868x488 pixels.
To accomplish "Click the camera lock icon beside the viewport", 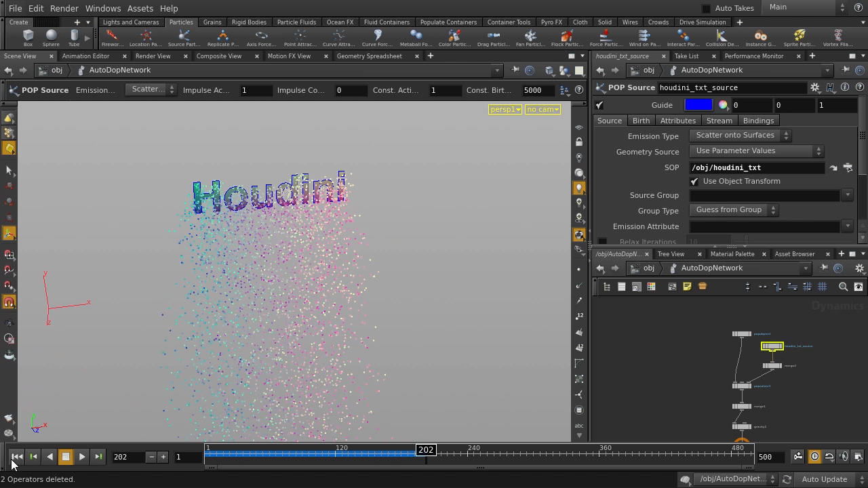I will [x=578, y=142].
